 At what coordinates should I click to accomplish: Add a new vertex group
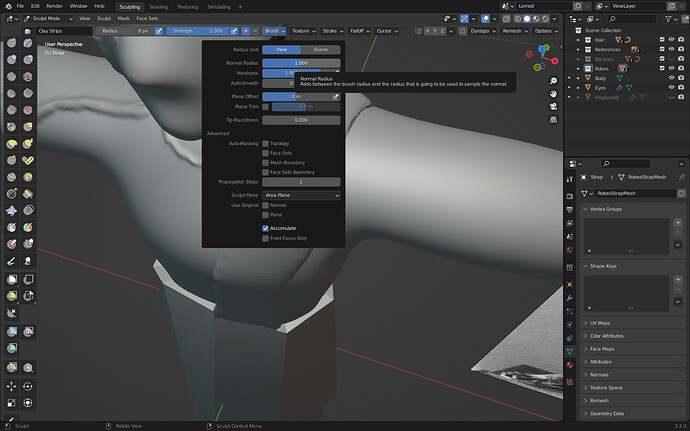(678, 223)
